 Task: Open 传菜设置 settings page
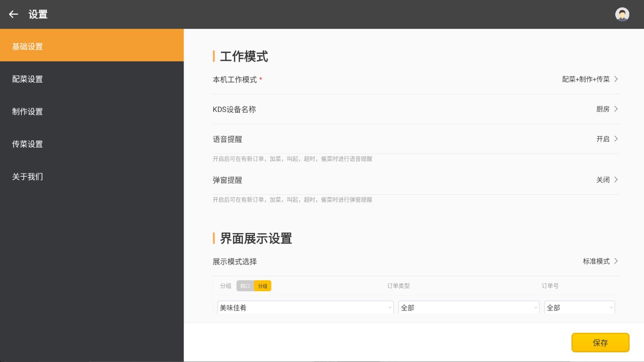(x=92, y=144)
